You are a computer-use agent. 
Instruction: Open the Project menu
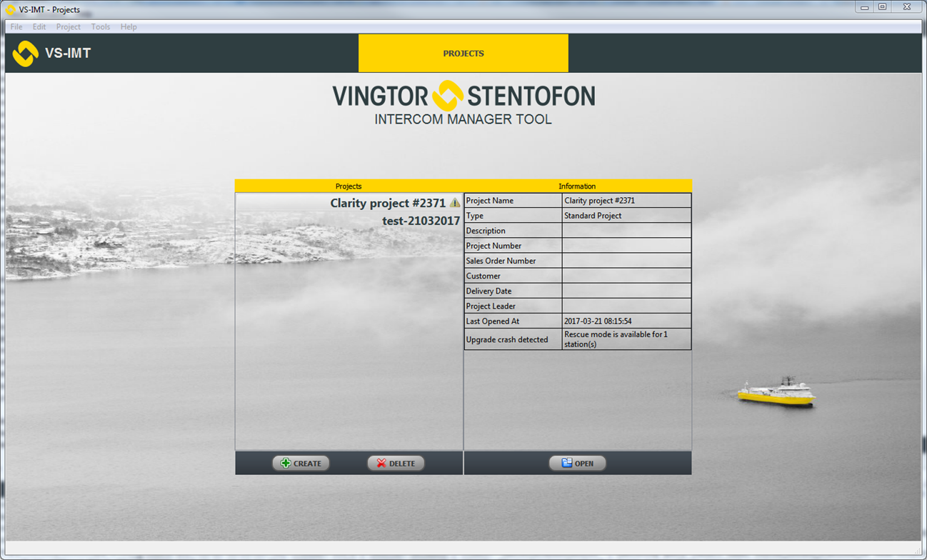coord(69,27)
